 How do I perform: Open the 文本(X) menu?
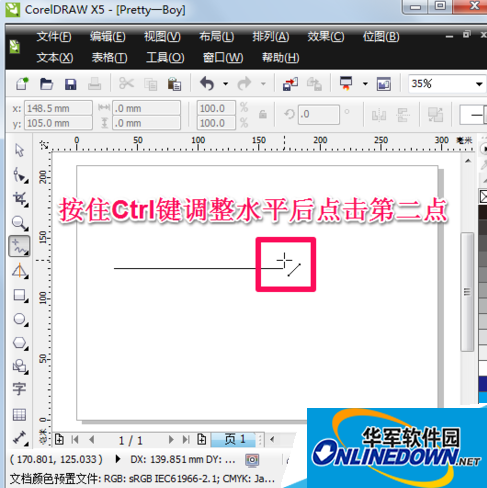point(55,58)
